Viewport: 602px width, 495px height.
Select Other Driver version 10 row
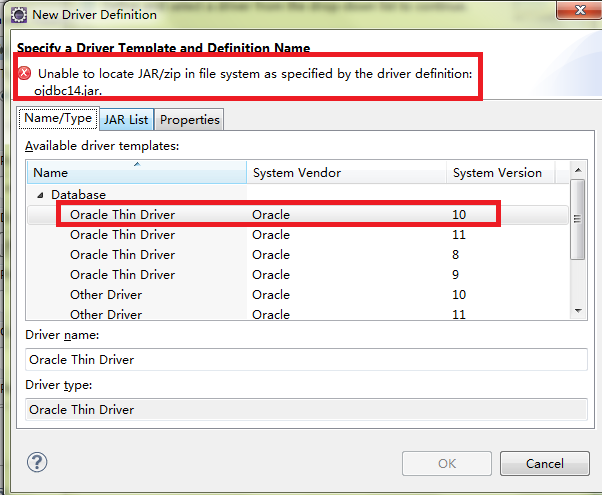pyautogui.click(x=298, y=295)
